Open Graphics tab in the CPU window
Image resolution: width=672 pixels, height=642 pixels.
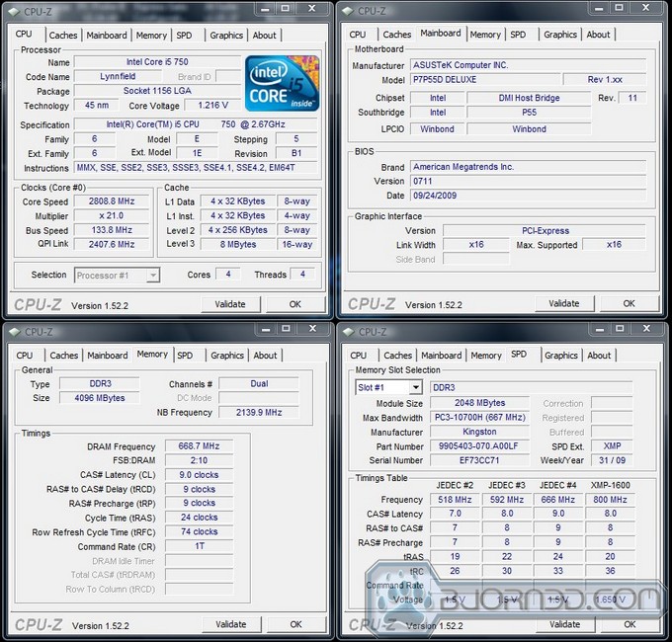[226, 36]
